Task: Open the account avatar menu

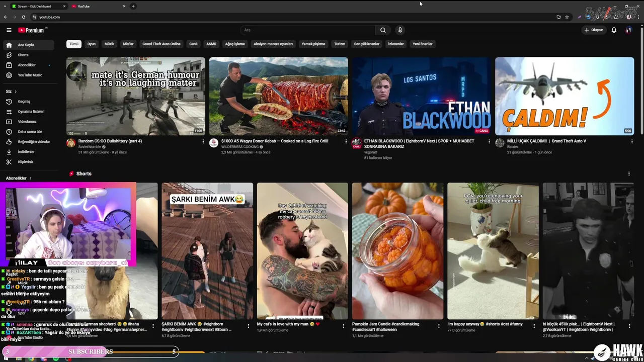Action: pos(628,30)
